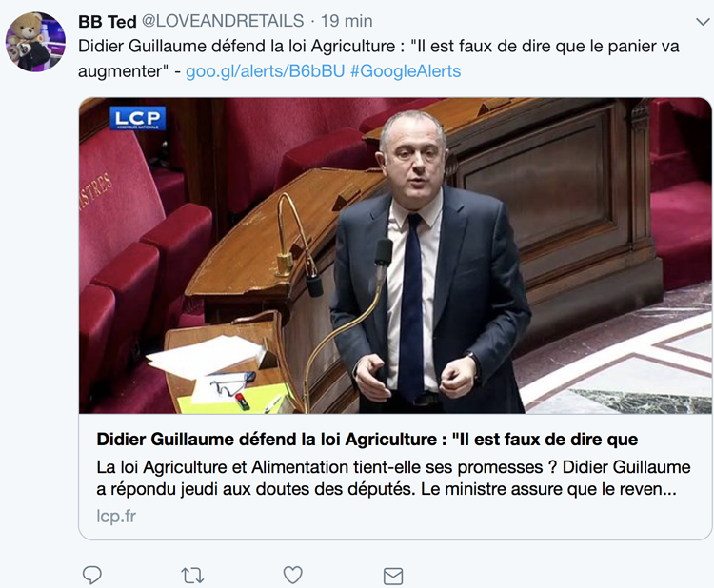Click the 19 min timestamp
This screenshot has width=714, height=588.
tap(347, 21)
